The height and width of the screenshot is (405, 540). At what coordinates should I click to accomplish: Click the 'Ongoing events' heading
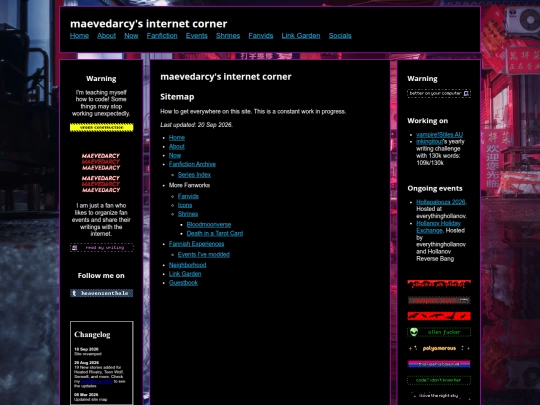pyautogui.click(x=435, y=188)
